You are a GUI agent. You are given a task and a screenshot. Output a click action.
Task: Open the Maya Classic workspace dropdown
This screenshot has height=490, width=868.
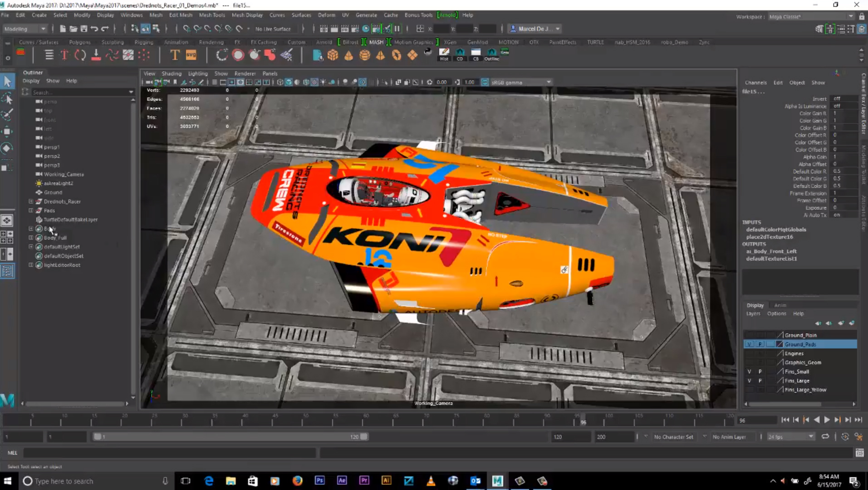[x=810, y=16]
